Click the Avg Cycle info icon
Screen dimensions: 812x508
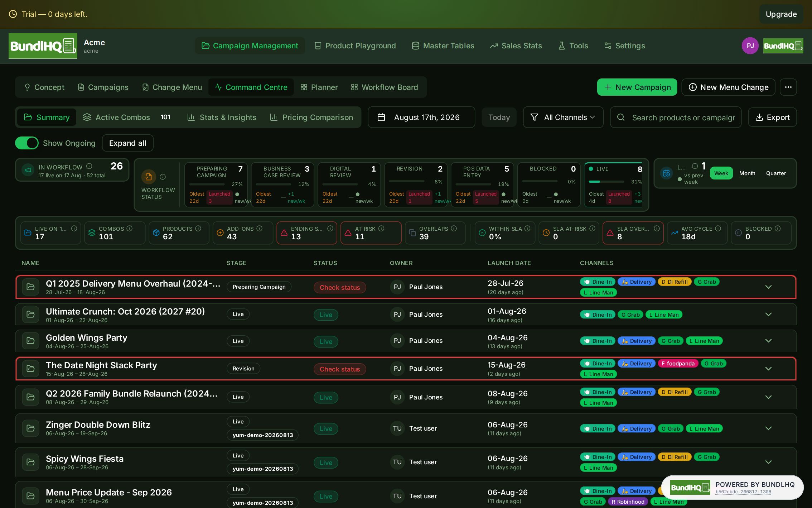(x=718, y=228)
